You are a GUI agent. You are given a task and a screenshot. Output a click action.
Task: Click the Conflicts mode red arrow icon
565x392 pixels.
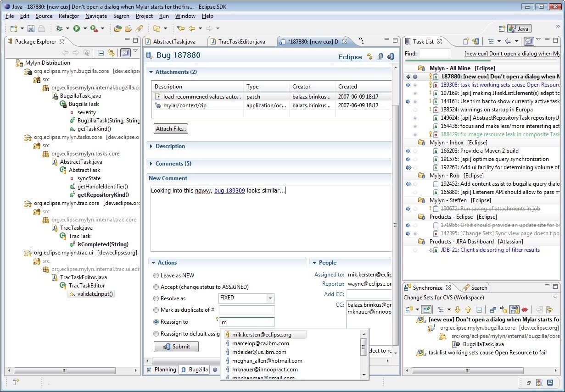(525, 310)
